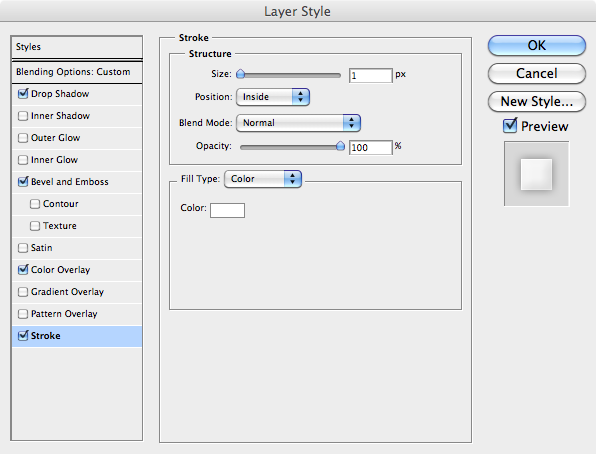Open the stroke Color swatch picker
Screen dimensions: 596x454
tap(227, 210)
